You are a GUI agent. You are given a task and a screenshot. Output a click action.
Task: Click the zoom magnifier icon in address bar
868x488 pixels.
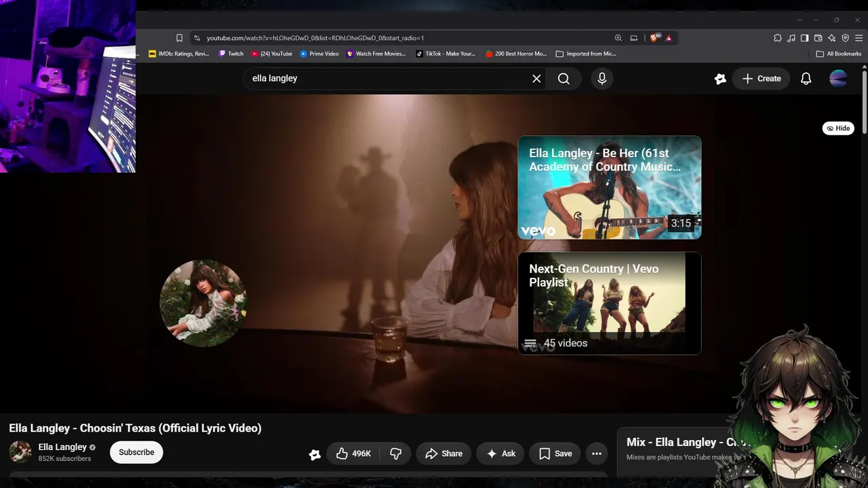click(618, 38)
